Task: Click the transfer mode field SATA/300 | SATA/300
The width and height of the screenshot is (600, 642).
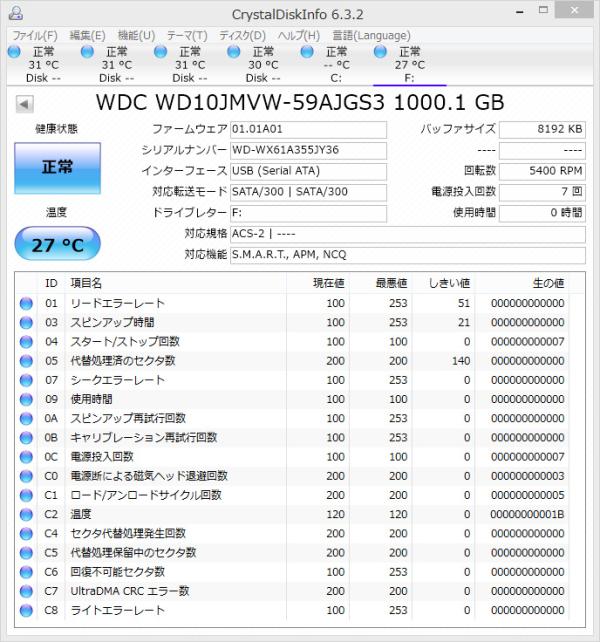Action: coord(308,192)
